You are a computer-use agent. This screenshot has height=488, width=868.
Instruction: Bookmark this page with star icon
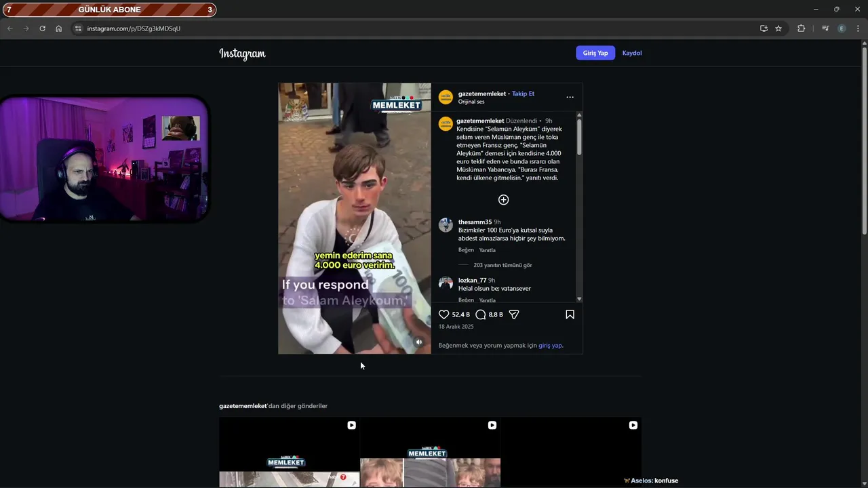(778, 28)
